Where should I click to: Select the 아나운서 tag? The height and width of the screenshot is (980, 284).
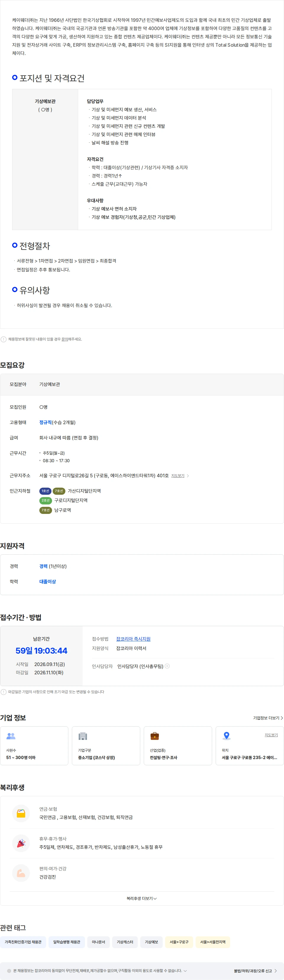pos(98,942)
